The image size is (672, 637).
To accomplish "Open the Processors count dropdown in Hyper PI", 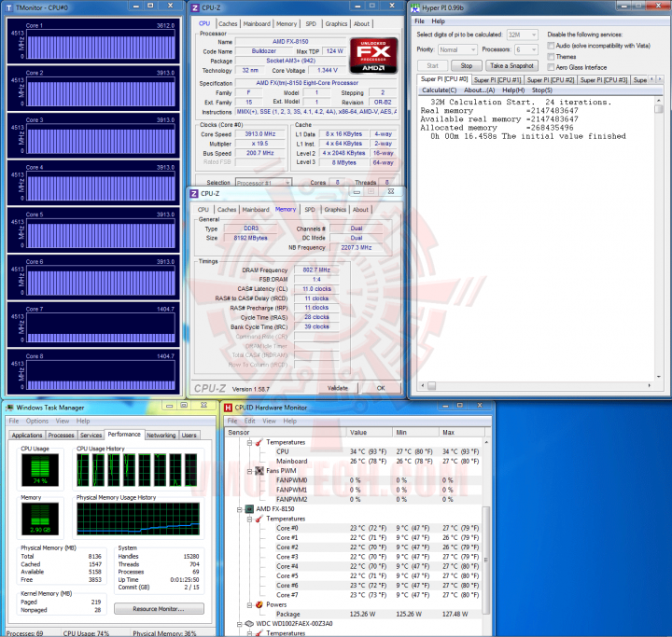I will point(525,49).
